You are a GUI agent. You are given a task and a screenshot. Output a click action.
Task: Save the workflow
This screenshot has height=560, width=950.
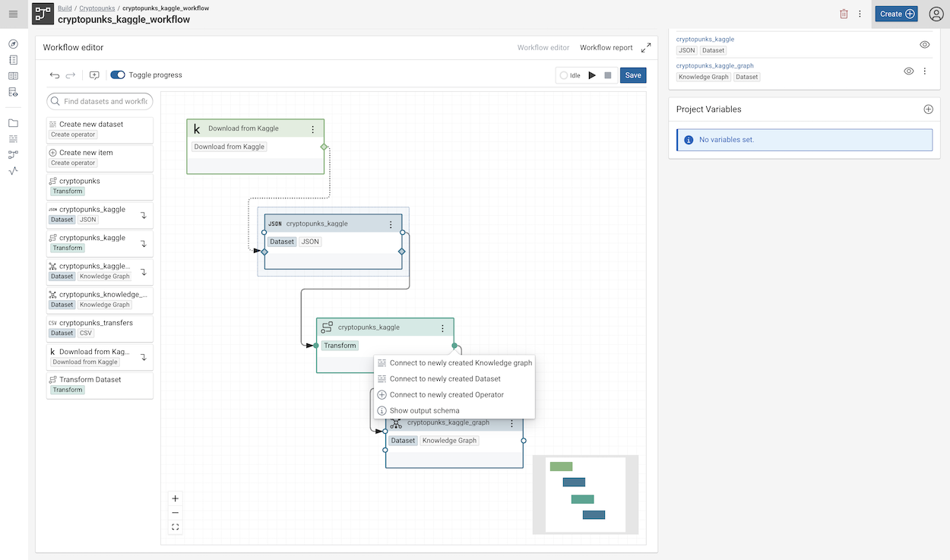pos(633,75)
